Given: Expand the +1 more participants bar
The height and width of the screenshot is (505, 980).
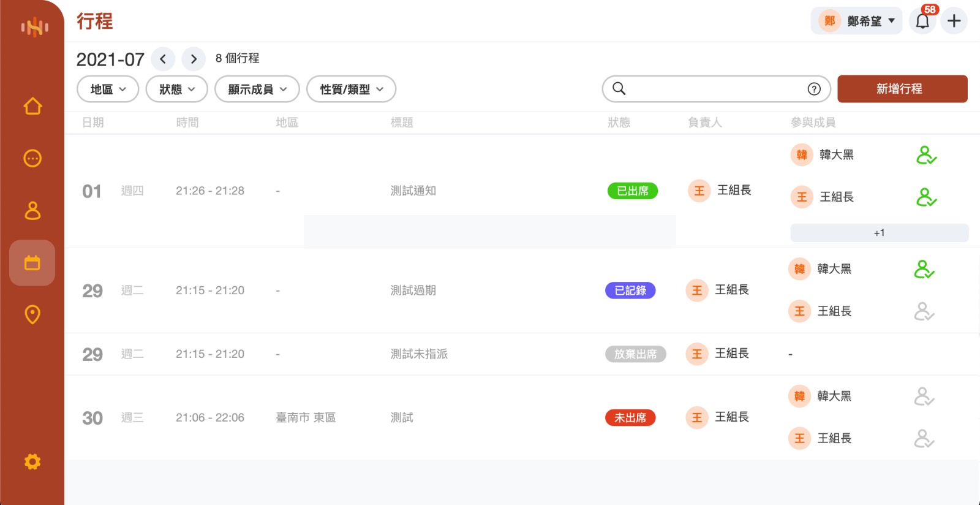Looking at the screenshot, I should (880, 233).
